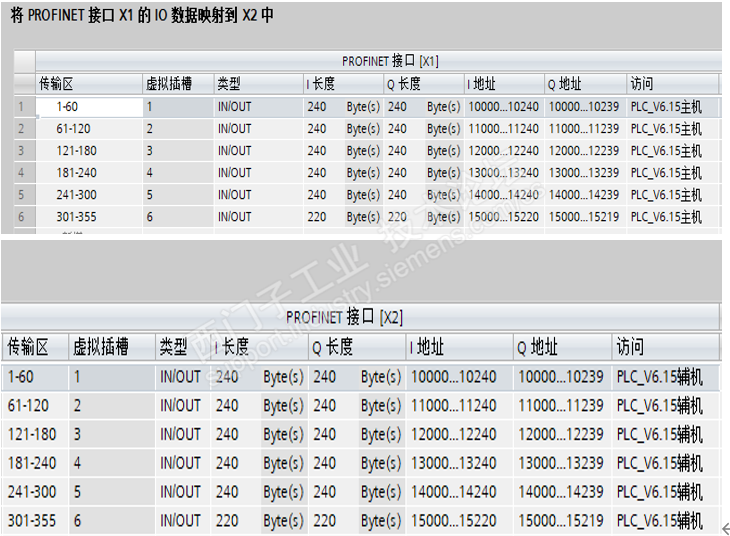Select '1-60' transfer area in X2 table
Image resolution: width=730 pixels, height=536 pixels.
[x=20, y=377]
